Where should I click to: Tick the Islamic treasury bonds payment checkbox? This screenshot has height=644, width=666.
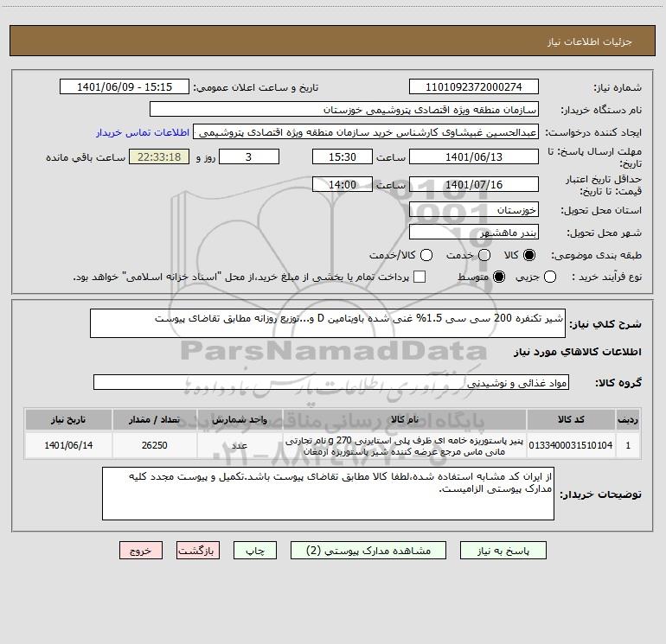419,277
